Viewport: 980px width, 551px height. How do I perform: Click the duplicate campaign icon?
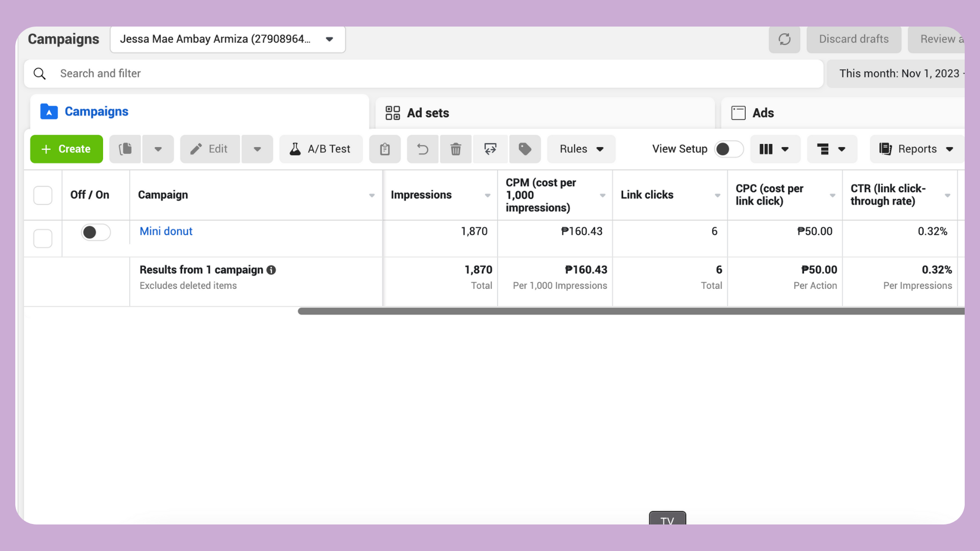coord(126,149)
